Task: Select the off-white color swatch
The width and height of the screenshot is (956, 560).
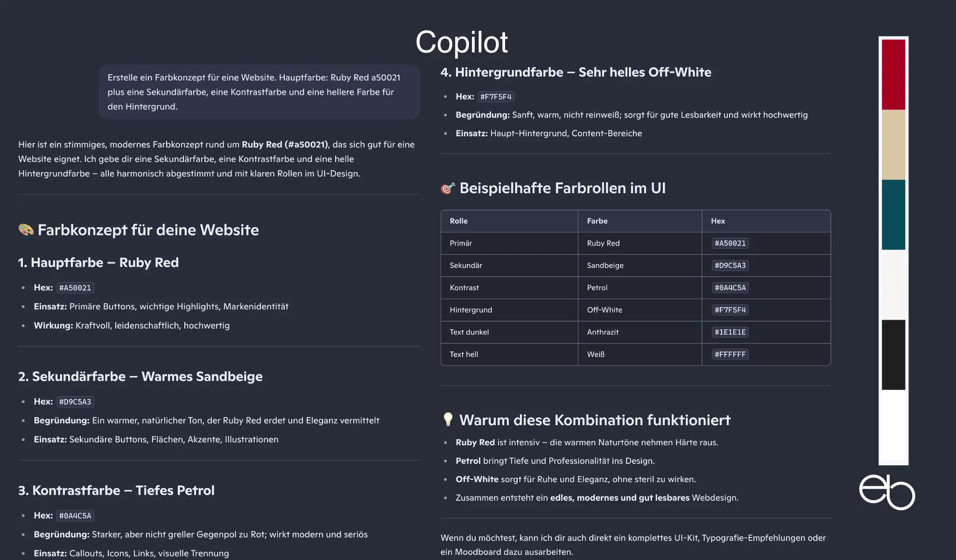Action: click(893, 285)
